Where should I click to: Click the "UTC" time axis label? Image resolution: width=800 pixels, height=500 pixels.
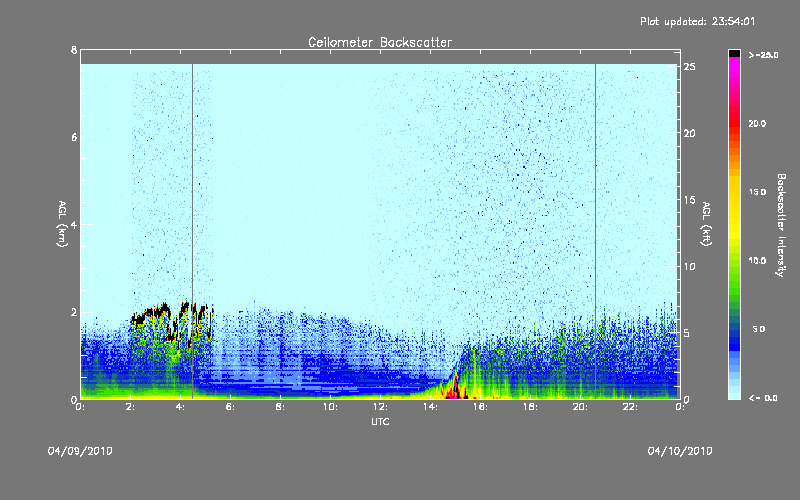pyautogui.click(x=380, y=421)
